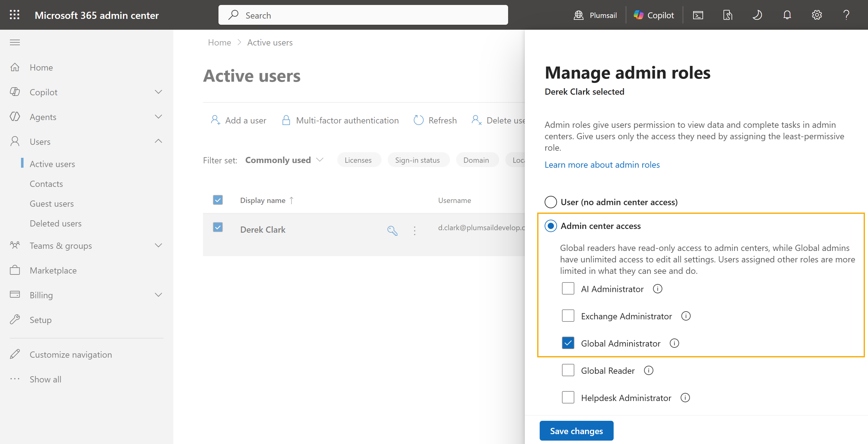This screenshot has width=868, height=444.
Task: Open Guest users nav item
Action: (x=52, y=204)
